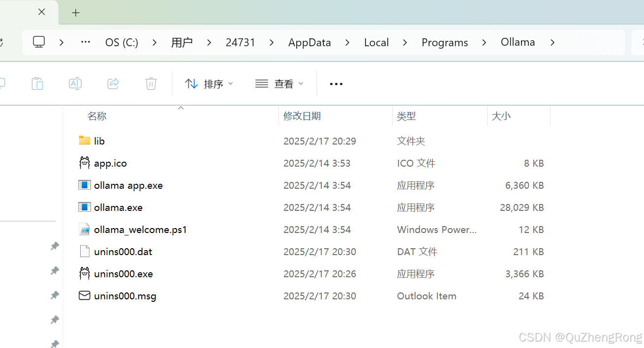This screenshot has width=644, height=348.
Task: Select the unins000.dat file name
Action: tap(123, 252)
